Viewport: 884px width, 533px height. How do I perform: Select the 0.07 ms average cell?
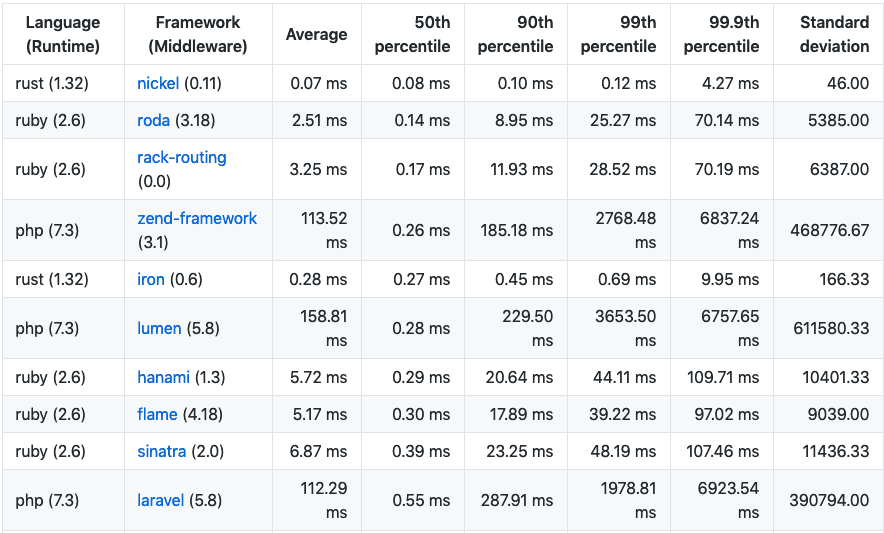[x=317, y=83]
